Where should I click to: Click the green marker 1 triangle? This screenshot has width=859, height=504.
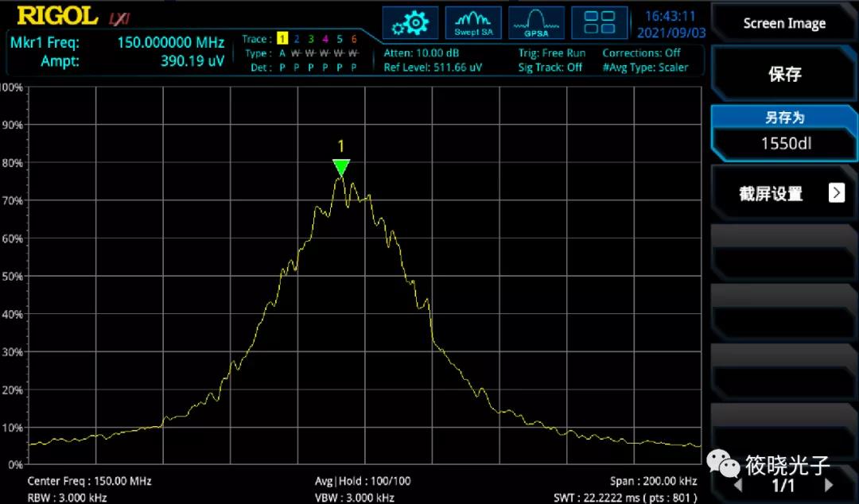(x=341, y=167)
